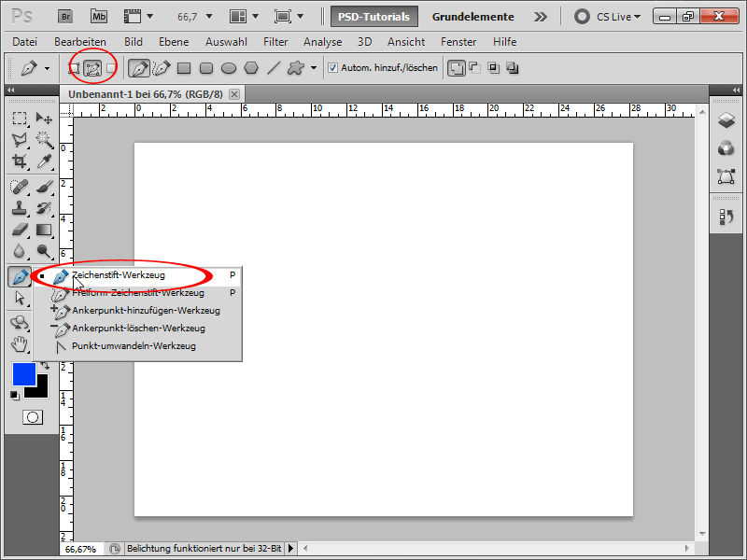This screenshot has width=747, height=560.
Task: Select the Path Selection arrow tool
Action: point(20,298)
